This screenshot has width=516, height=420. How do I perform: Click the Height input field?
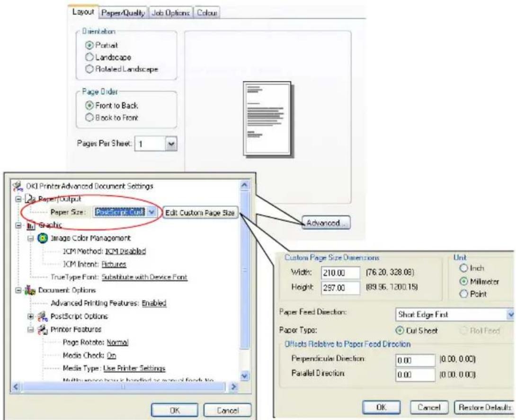click(x=340, y=288)
